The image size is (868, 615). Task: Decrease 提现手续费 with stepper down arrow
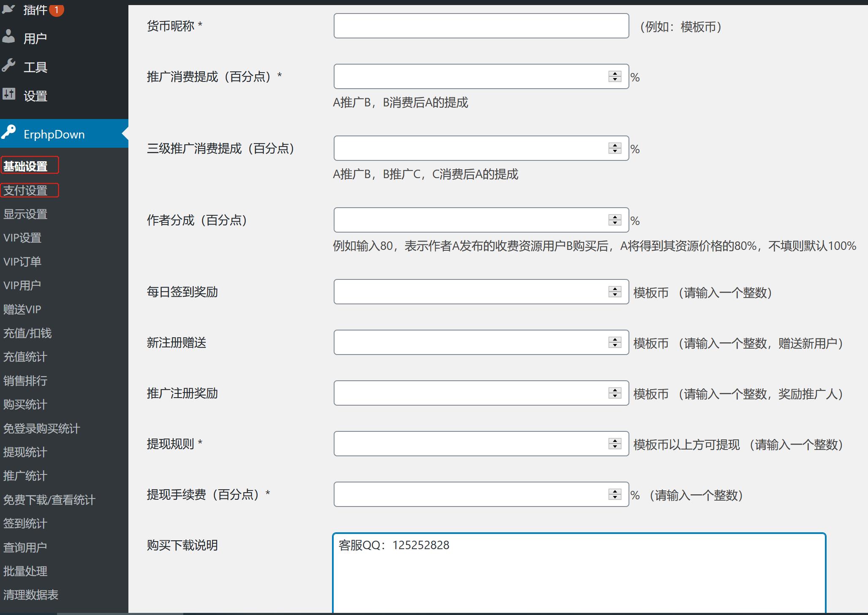pyautogui.click(x=615, y=497)
